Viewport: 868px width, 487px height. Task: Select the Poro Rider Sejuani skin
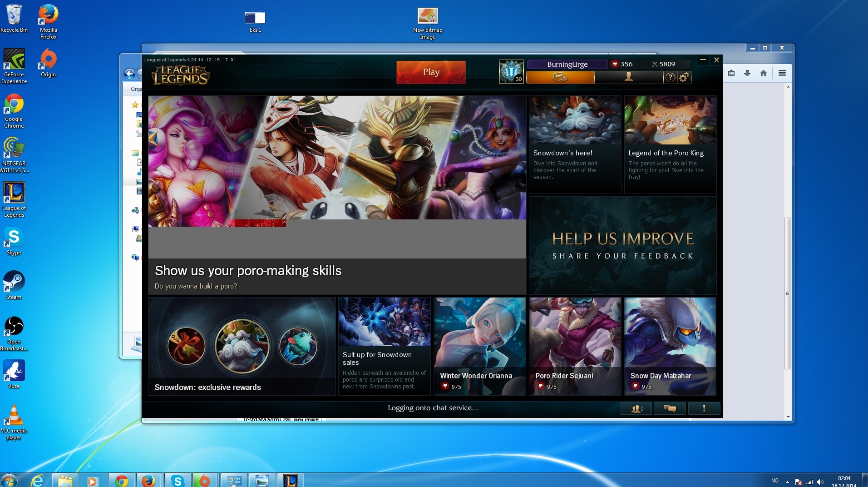(x=575, y=347)
